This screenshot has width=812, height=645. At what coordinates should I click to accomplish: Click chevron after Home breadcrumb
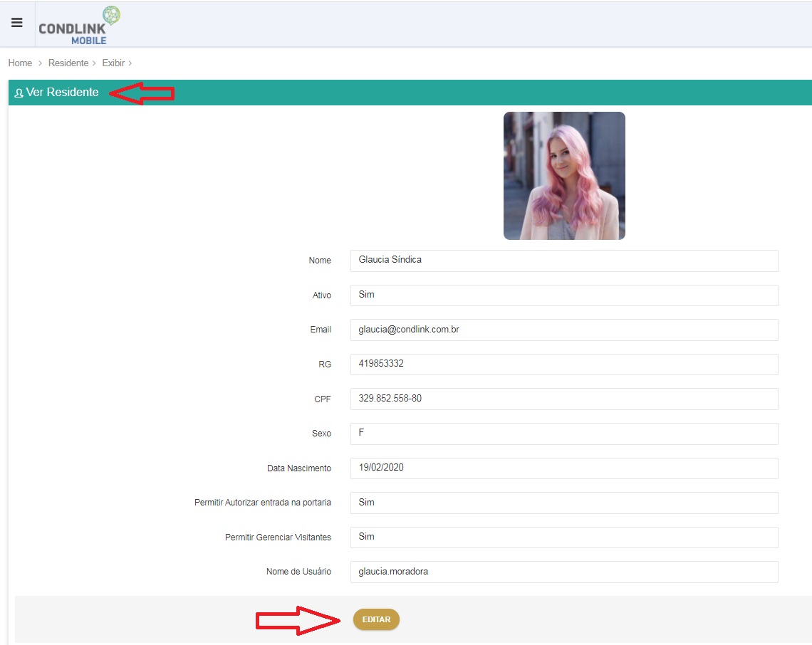click(40, 63)
